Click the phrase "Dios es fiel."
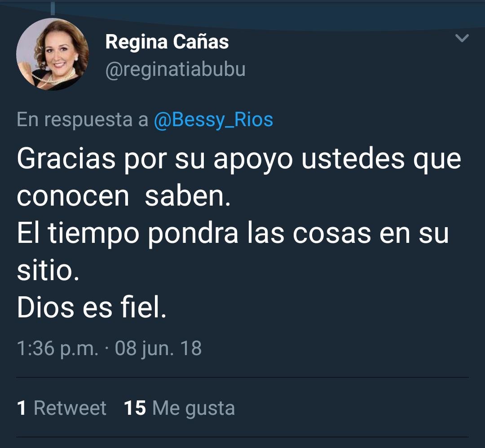Image resolution: width=485 pixels, height=448 pixels. tap(92, 308)
